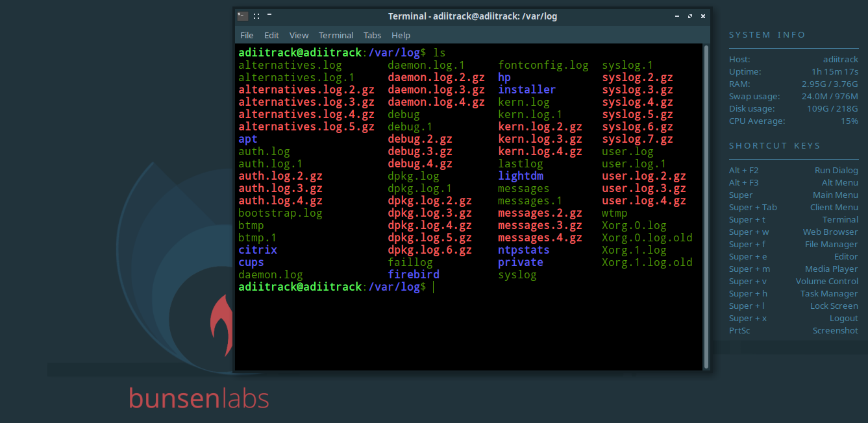The width and height of the screenshot is (868, 423).
Task: Click the terminal window menu icon
Action: [x=242, y=16]
